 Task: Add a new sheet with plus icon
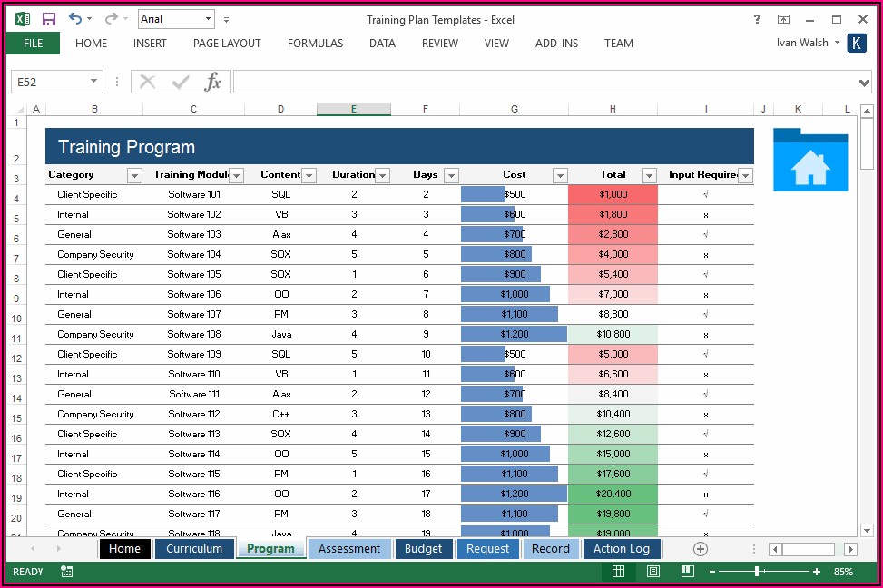(x=700, y=549)
